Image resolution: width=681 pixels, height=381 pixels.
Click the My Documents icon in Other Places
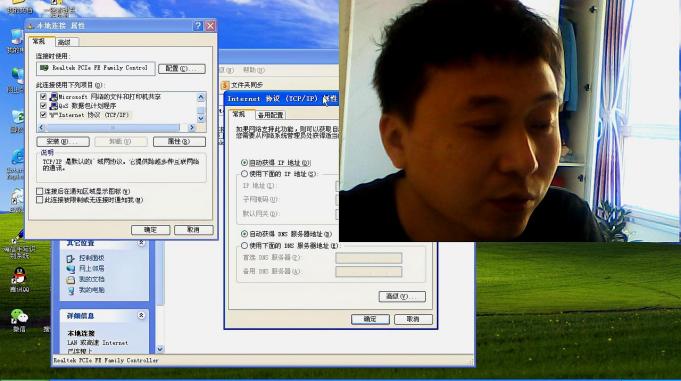tap(71, 279)
